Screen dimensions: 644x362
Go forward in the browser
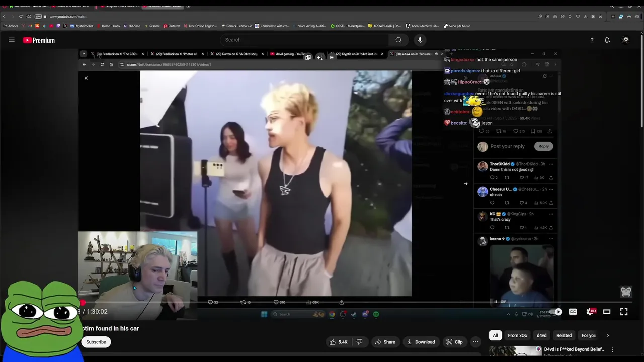[12, 16]
